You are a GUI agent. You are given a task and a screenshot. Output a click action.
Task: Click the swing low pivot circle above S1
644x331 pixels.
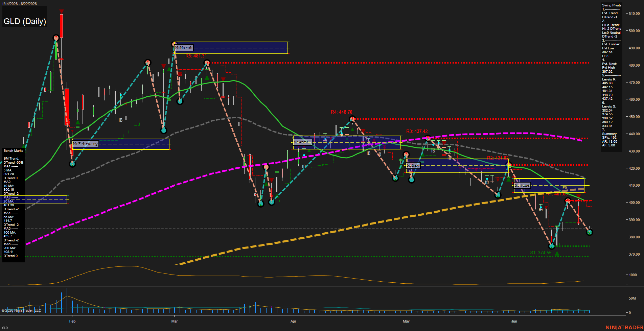coord(552,246)
